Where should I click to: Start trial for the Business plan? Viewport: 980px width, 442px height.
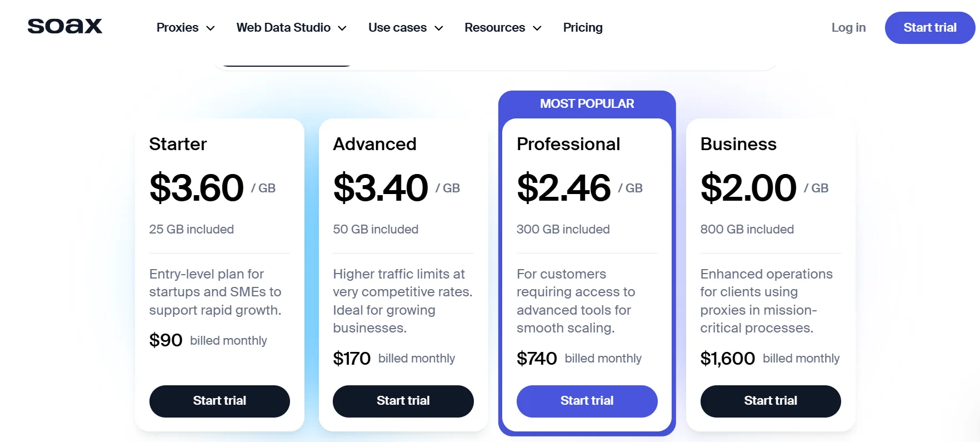coord(770,401)
